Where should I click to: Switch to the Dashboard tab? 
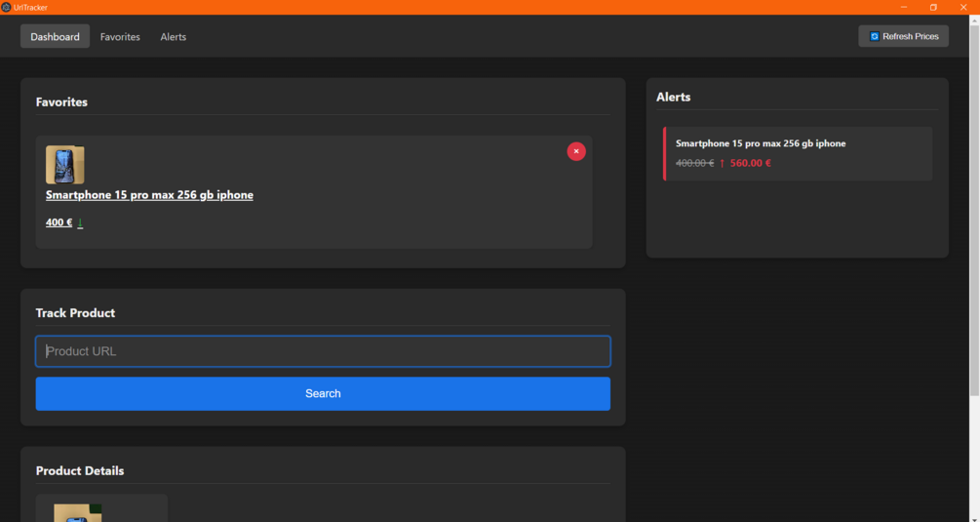point(55,36)
